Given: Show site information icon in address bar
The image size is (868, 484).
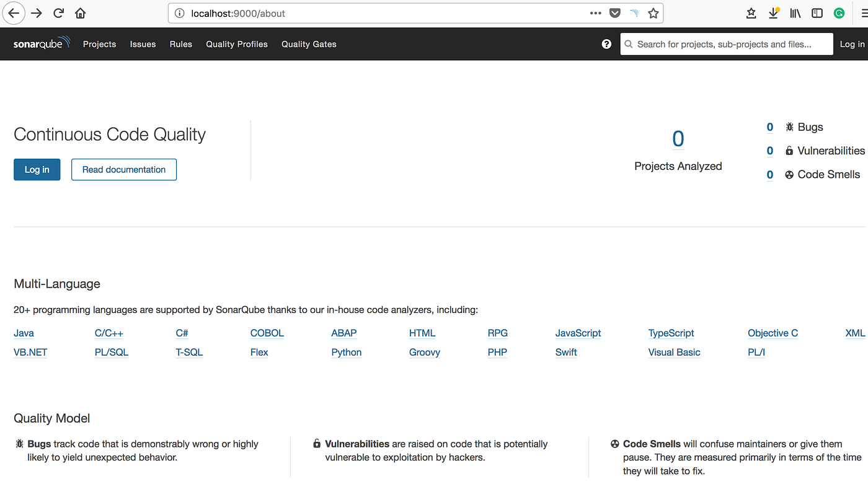Looking at the screenshot, I should tap(180, 13).
